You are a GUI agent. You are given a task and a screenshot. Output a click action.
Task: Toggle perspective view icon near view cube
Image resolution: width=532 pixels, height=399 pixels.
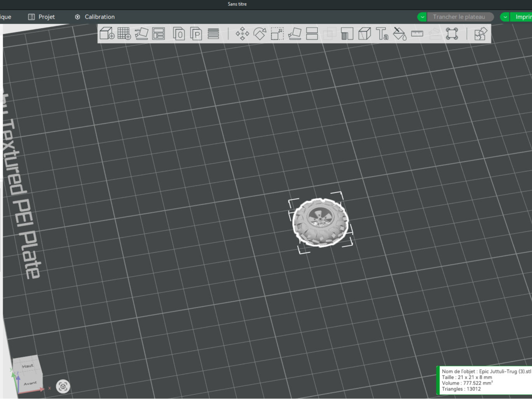coord(63,386)
